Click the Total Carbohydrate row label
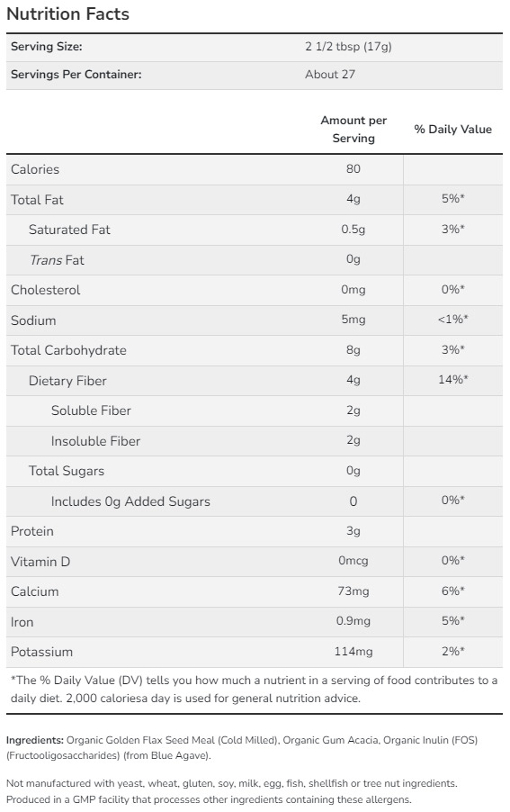The height and width of the screenshot is (812, 510). click(x=68, y=350)
